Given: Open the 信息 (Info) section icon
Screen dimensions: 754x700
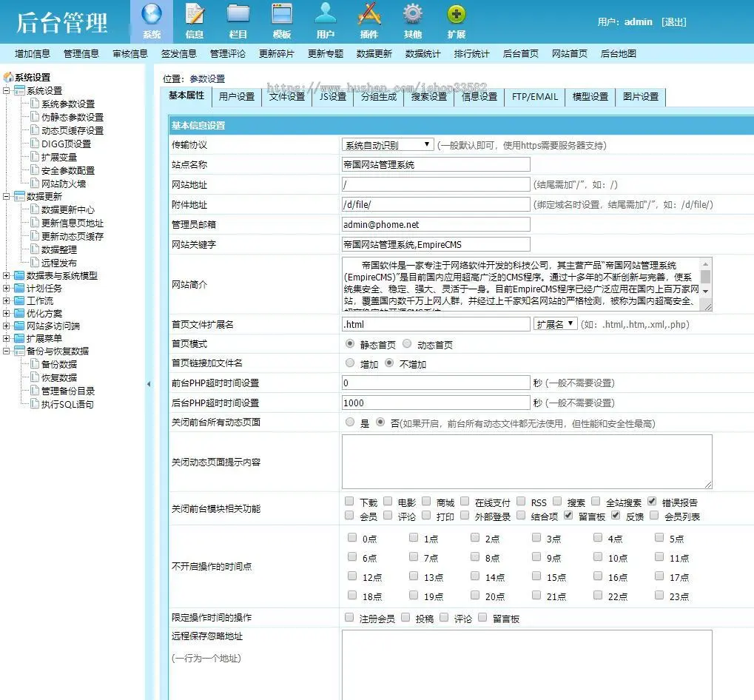Looking at the screenshot, I should point(195,21).
